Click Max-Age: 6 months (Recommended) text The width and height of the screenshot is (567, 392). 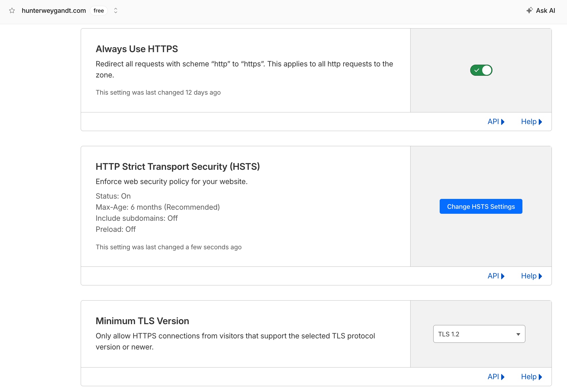158,207
